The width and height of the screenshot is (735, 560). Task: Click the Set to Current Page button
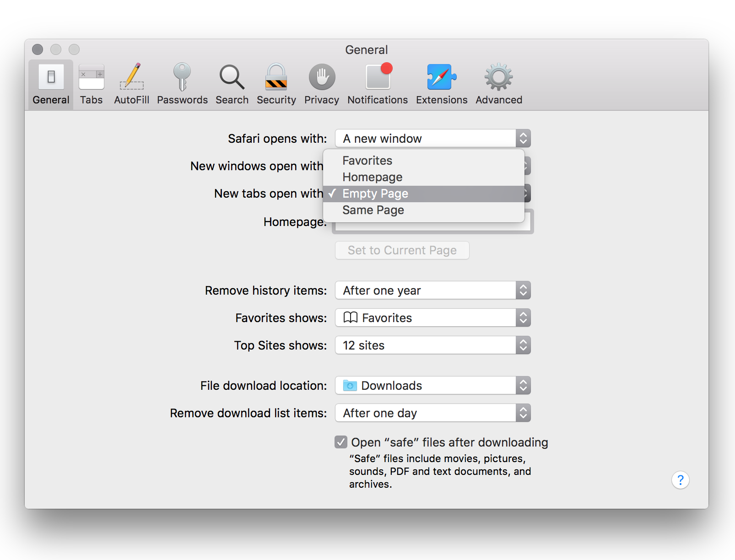click(402, 250)
